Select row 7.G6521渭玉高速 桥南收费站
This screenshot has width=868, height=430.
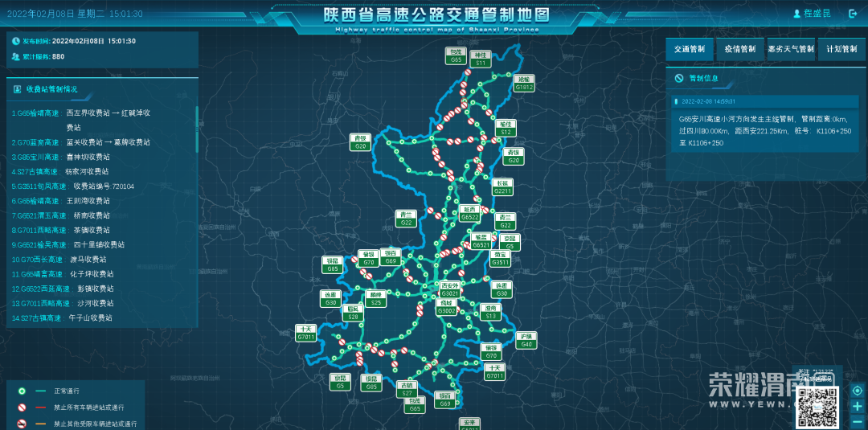pyautogui.click(x=61, y=215)
